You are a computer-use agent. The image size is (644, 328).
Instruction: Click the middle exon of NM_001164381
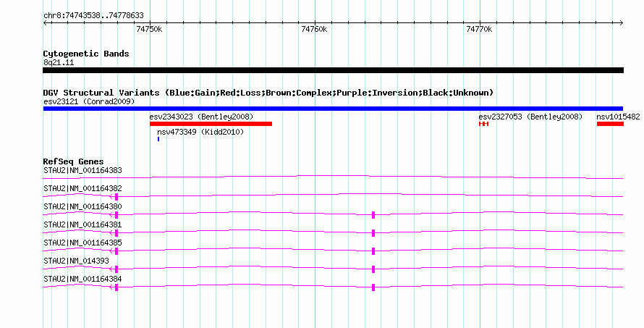click(373, 233)
